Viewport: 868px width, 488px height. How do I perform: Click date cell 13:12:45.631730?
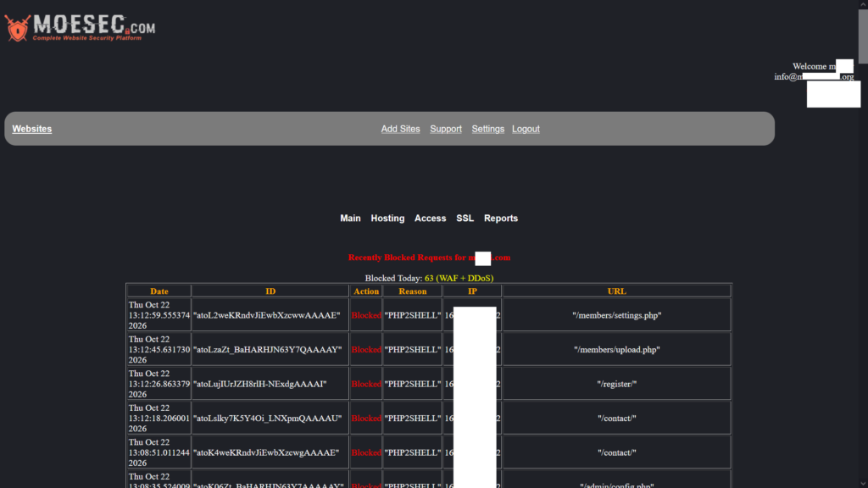159,350
